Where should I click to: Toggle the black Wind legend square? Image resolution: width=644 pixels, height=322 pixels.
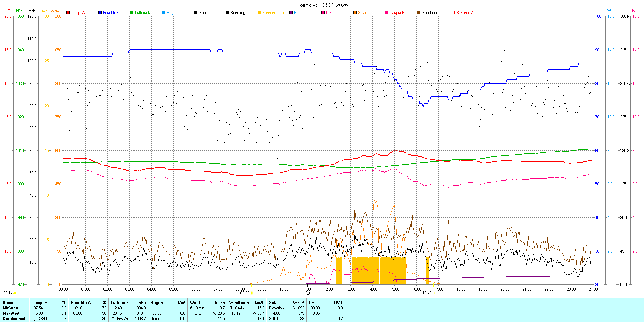click(x=196, y=13)
